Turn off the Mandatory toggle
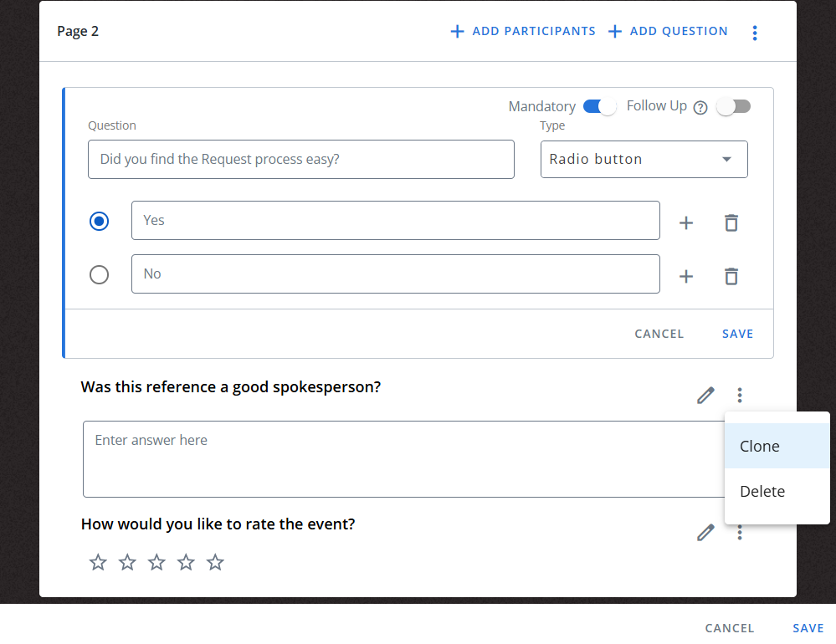 point(600,106)
